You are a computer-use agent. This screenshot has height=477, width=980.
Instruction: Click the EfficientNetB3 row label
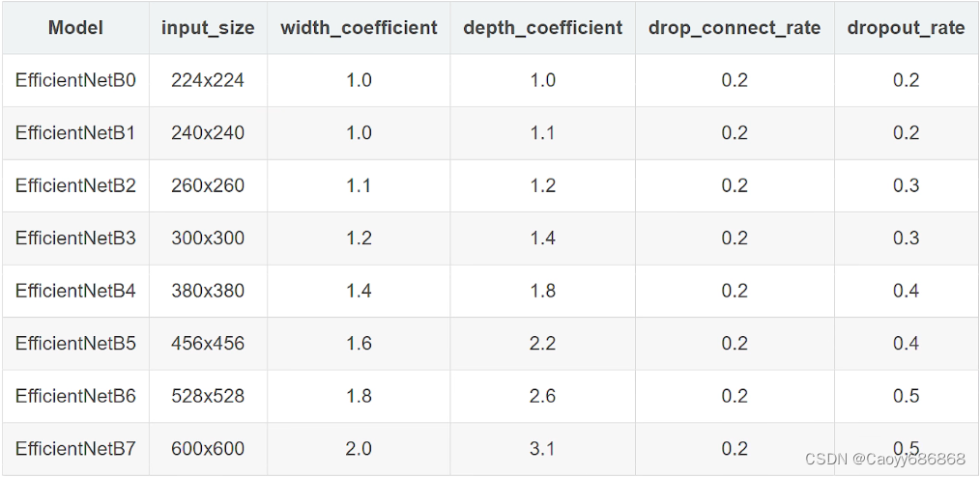point(75,238)
